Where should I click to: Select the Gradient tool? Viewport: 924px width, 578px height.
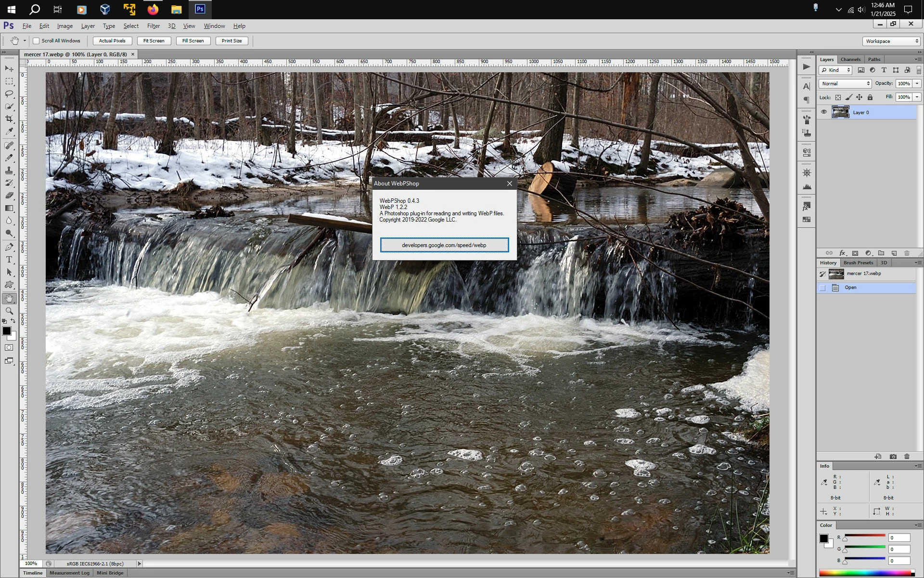[x=9, y=208]
